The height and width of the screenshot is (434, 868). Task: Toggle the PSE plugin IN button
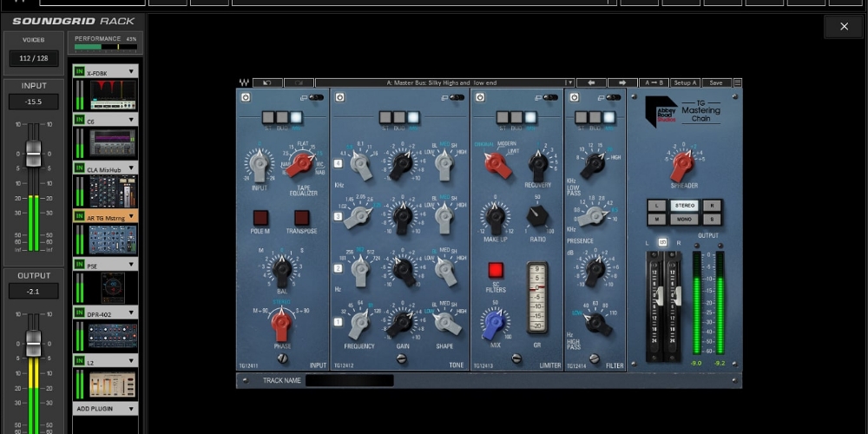79,265
